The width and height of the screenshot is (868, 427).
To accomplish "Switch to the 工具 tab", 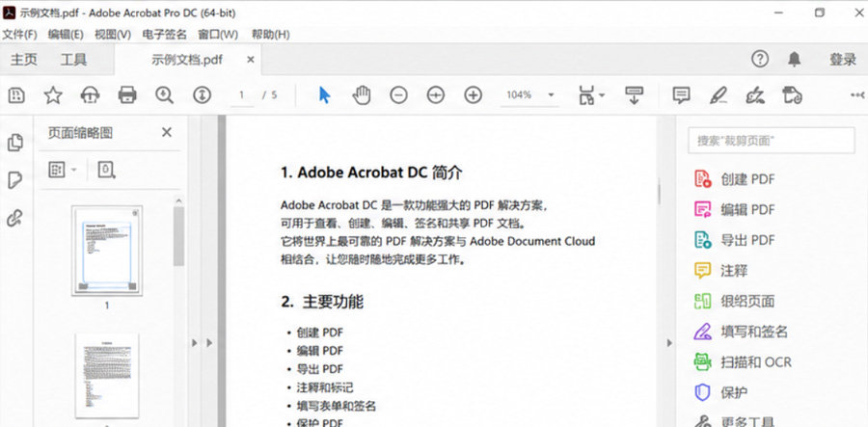I will (x=73, y=60).
